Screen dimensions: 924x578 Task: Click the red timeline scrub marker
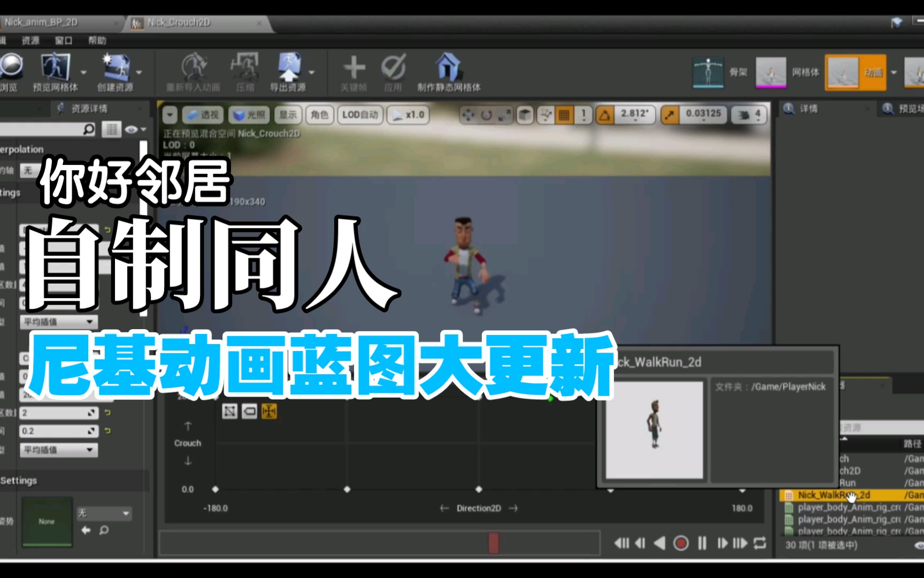(x=494, y=543)
